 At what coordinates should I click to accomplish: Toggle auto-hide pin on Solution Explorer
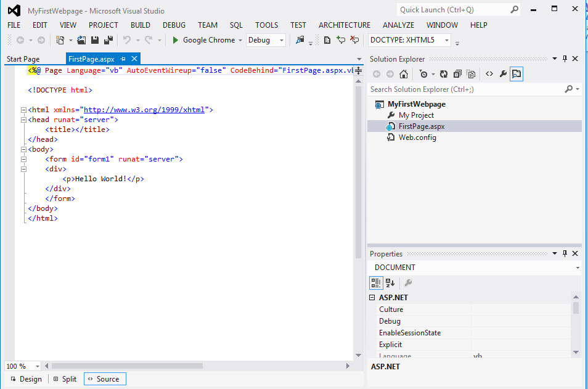[565, 59]
